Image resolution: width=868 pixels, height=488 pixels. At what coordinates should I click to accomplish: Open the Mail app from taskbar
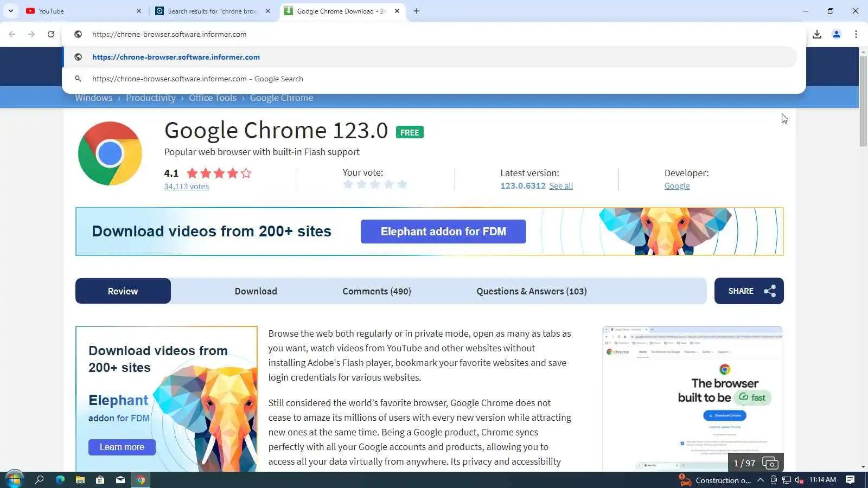120,480
